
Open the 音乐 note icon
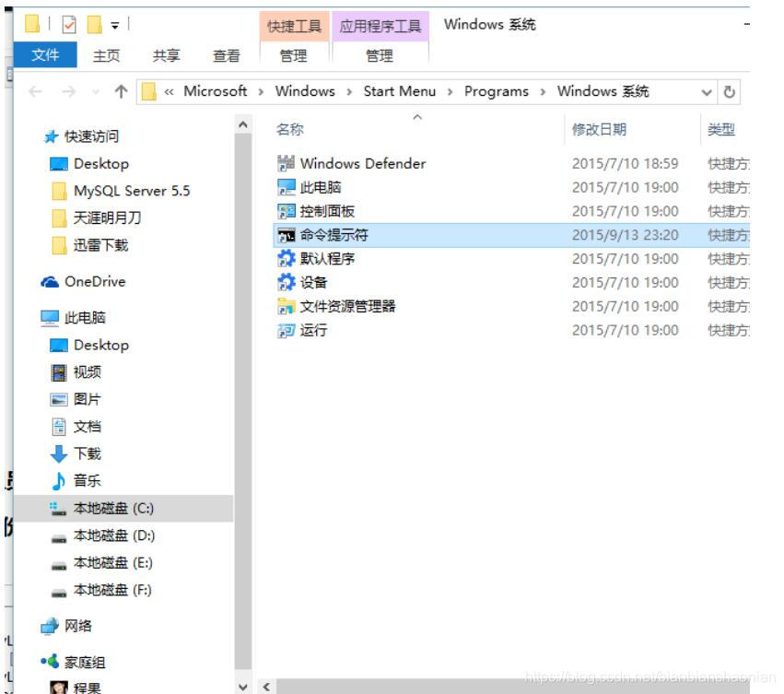(58, 481)
